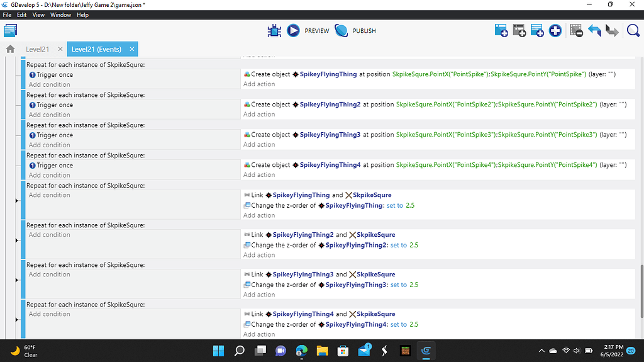
Task: Open the Edit menu
Action: 22,15
